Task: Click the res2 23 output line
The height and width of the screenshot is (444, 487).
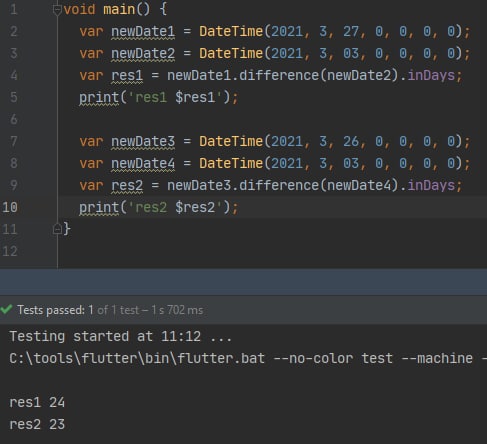Action: click(x=37, y=424)
